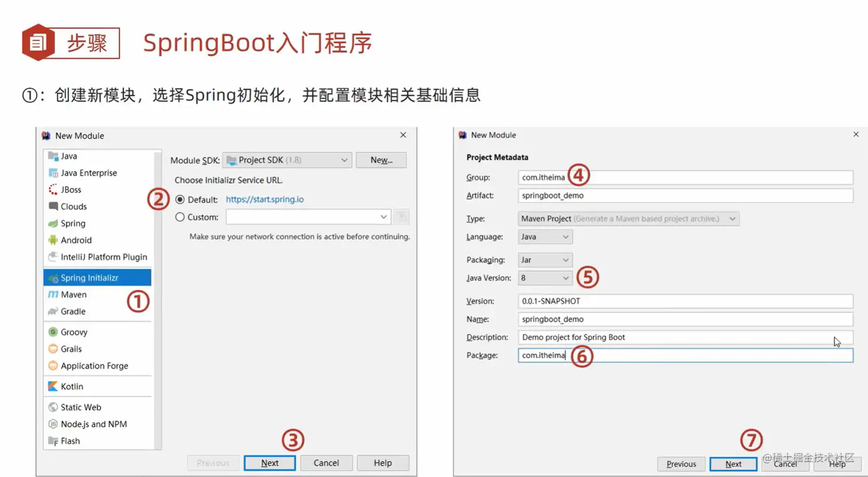The width and height of the screenshot is (868, 477).
Task: Click the JBoss icon in left list
Action: point(53,189)
